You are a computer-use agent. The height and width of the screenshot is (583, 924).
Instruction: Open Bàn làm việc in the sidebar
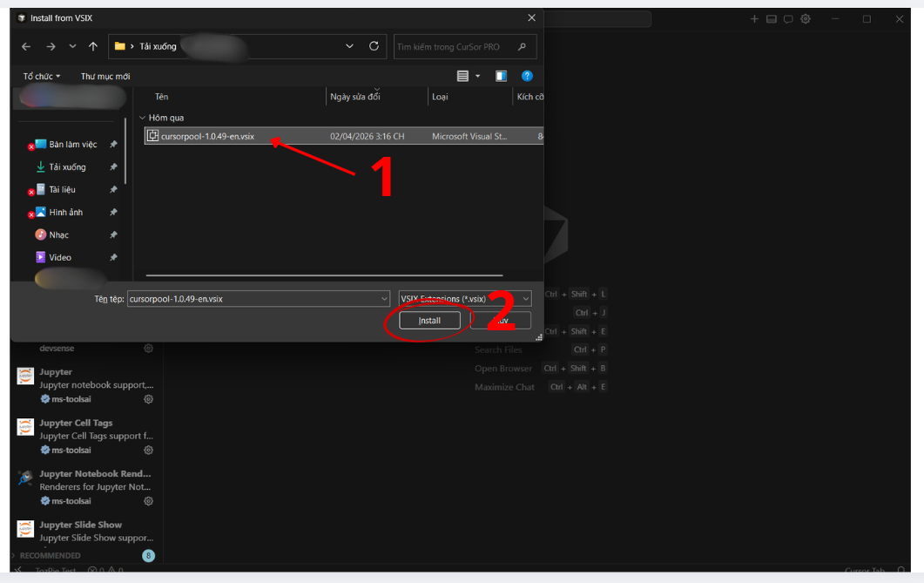(x=72, y=145)
